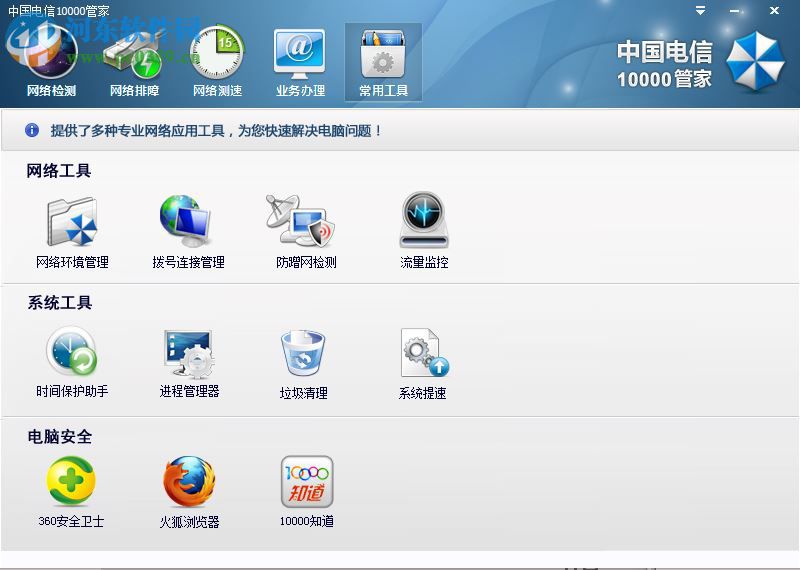Click the 火狐浏览器 label
The image size is (800, 570).
[x=189, y=522]
